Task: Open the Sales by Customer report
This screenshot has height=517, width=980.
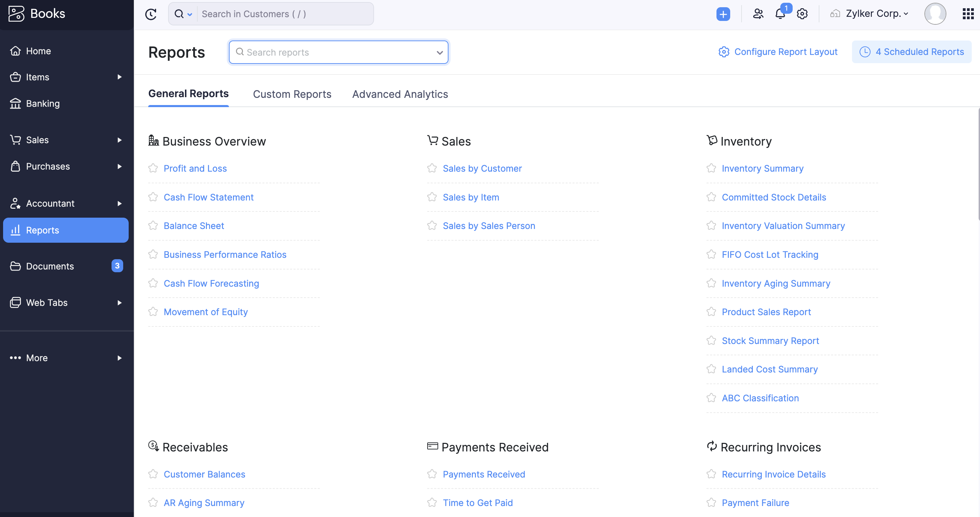Action: tap(482, 168)
